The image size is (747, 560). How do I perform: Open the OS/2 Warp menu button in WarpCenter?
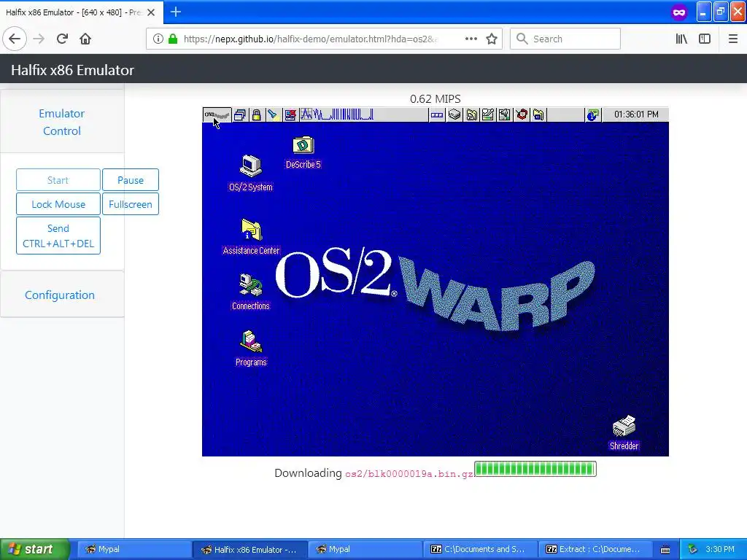pos(217,114)
